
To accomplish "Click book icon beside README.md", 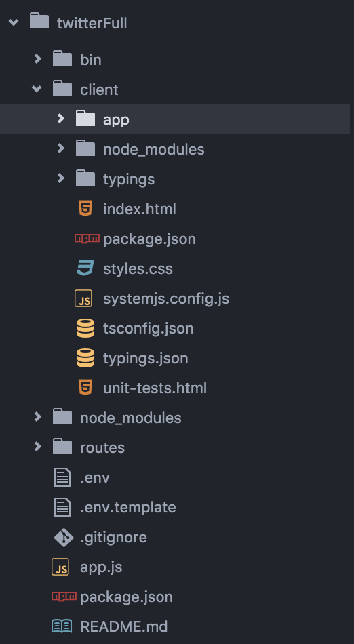I will pyautogui.click(x=62, y=626).
